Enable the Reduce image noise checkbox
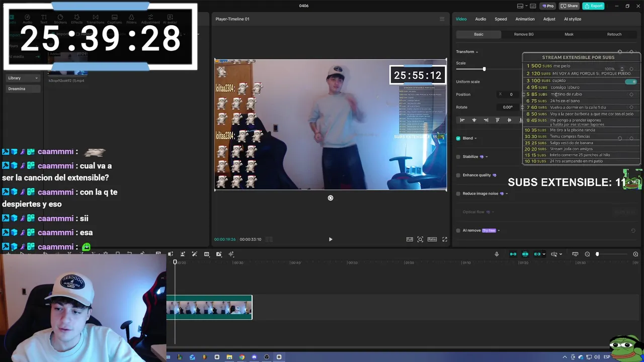The image size is (644, 362). [x=458, y=194]
